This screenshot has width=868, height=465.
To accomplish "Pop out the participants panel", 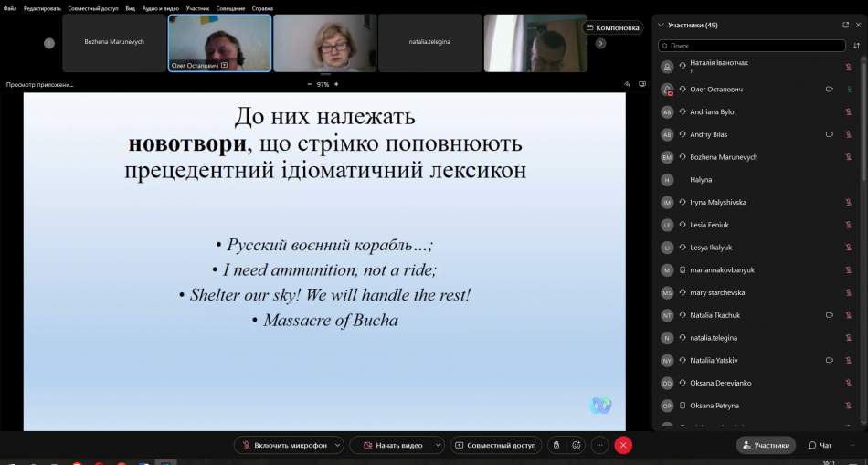I will pyautogui.click(x=845, y=25).
